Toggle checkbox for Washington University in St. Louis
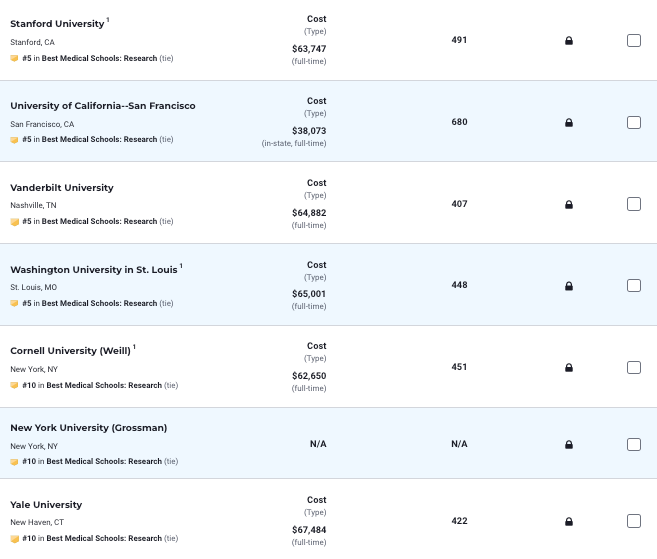657x559 pixels. click(x=634, y=286)
